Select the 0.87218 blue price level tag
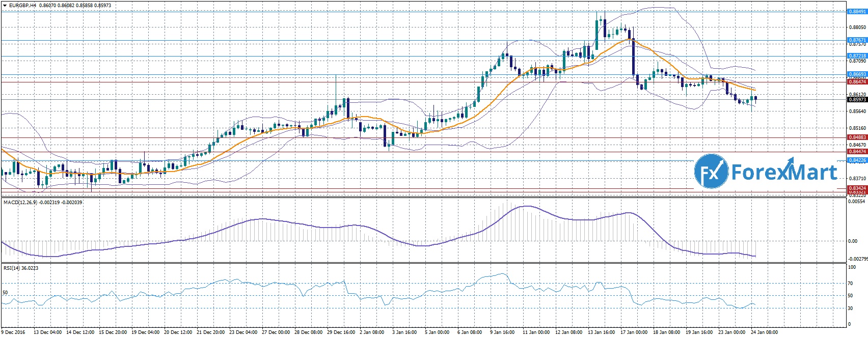This screenshot has height=338, width=868. (857, 55)
